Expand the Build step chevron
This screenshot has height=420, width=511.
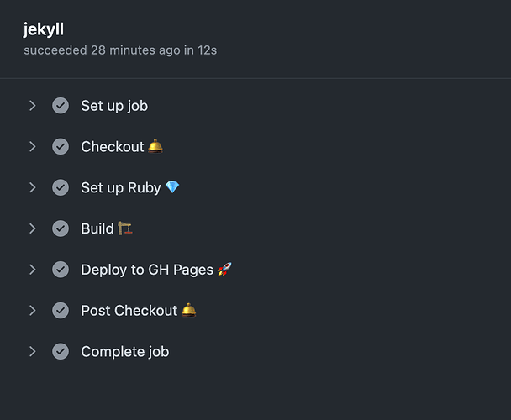(32, 228)
